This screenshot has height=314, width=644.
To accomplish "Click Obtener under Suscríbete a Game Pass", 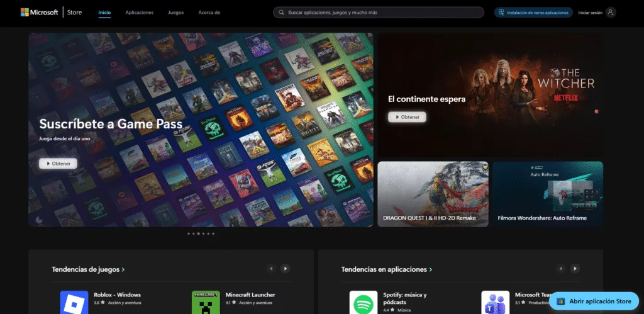I will [x=58, y=164].
